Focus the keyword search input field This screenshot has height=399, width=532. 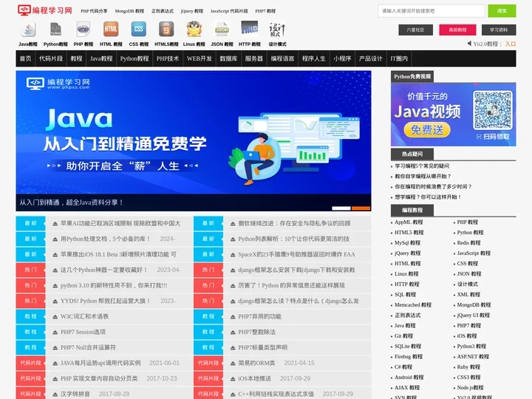pos(432,11)
